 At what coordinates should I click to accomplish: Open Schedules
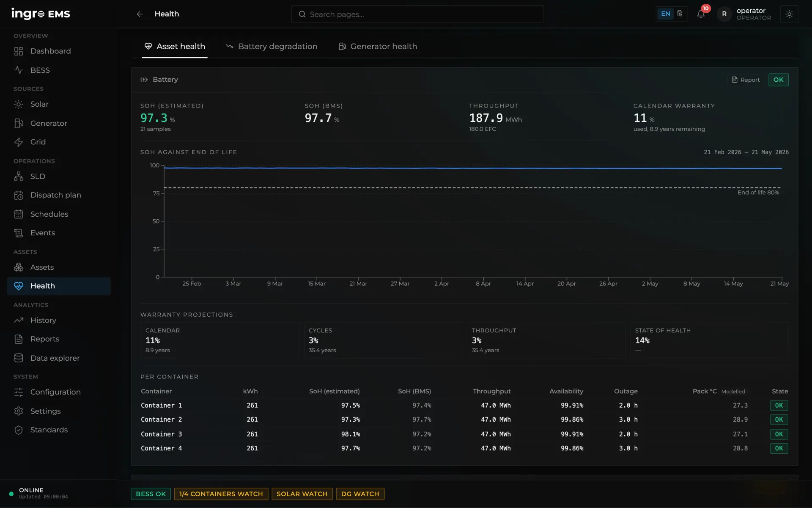click(x=59, y=214)
